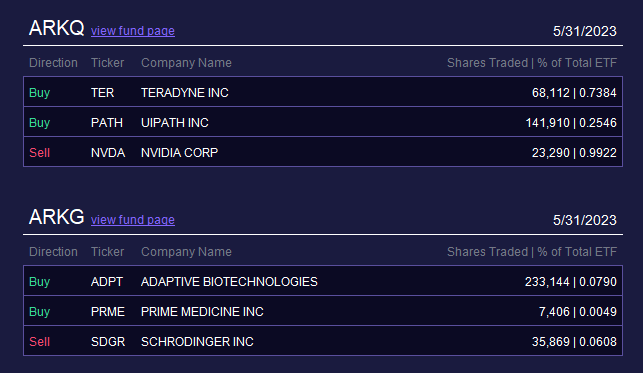643x373 pixels.
Task: Click ARKG table Ticker column header
Action: click(107, 252)
